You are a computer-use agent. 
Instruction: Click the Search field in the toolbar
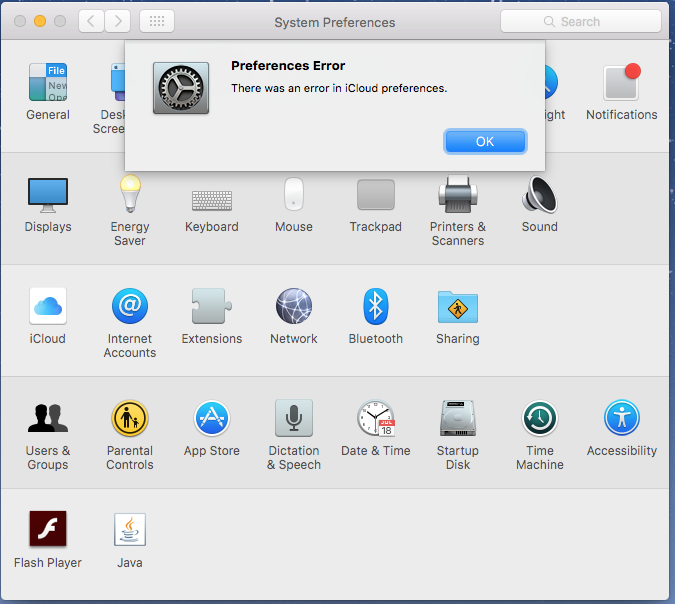click(x=581, y=21)
